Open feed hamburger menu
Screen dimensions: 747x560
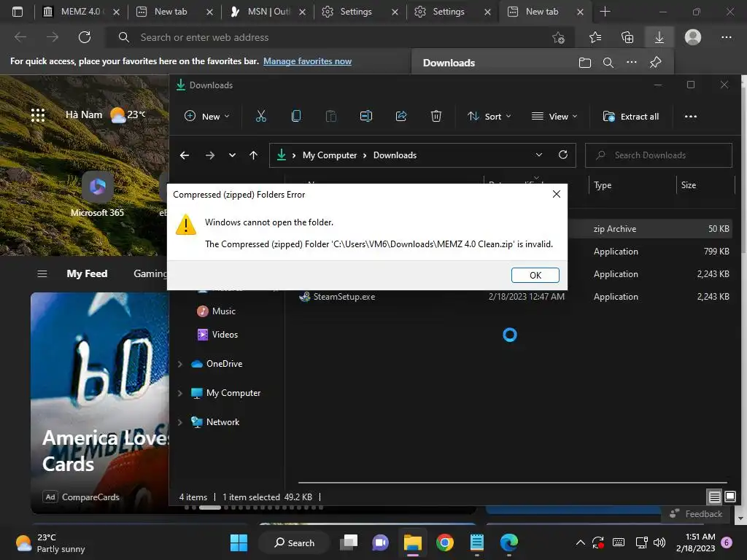tap(42, 274)
